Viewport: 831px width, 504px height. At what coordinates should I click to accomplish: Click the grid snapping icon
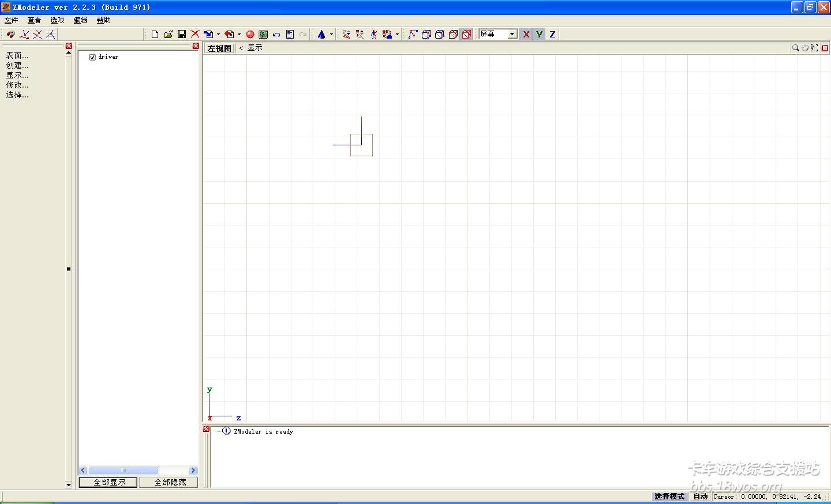point(51,35)
